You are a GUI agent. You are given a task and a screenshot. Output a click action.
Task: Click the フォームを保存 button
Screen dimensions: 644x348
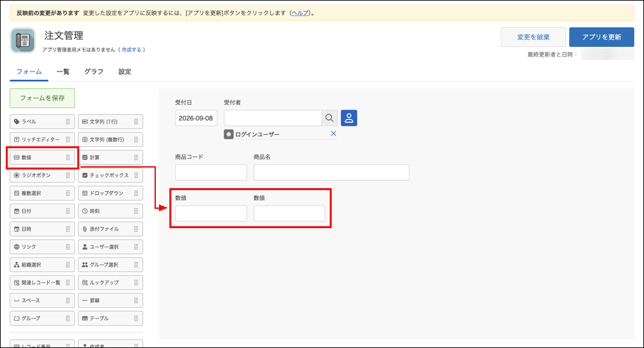coord(43,98)
